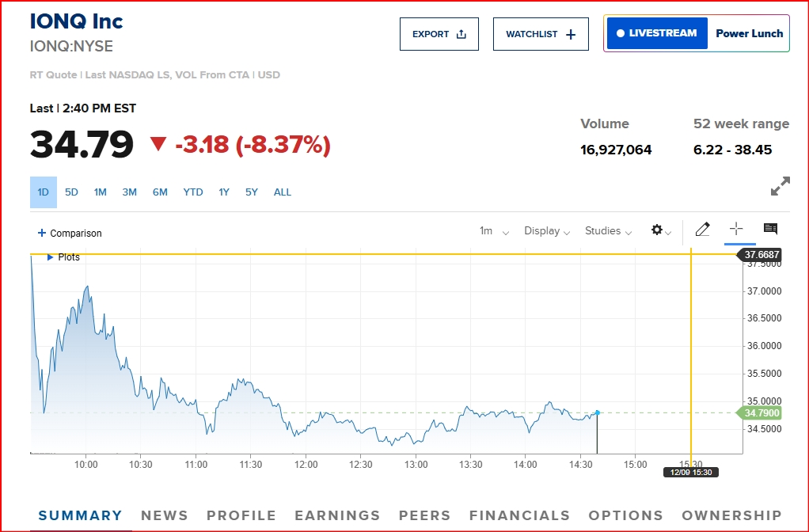The height and width of the screenshot is (532, 809).
Task: Click the Watchlist plus icon
Action: click(x=572, y=34)
